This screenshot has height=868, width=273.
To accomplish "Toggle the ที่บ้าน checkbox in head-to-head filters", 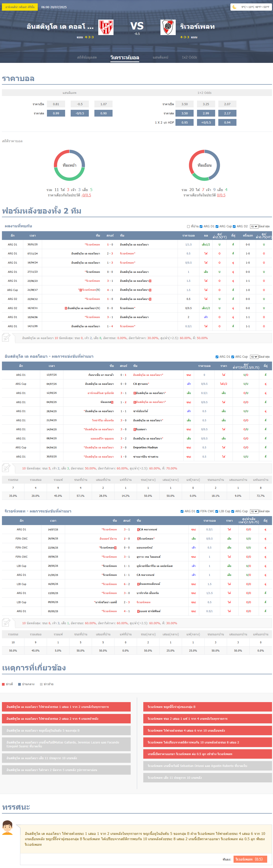I will pos(188,226).
